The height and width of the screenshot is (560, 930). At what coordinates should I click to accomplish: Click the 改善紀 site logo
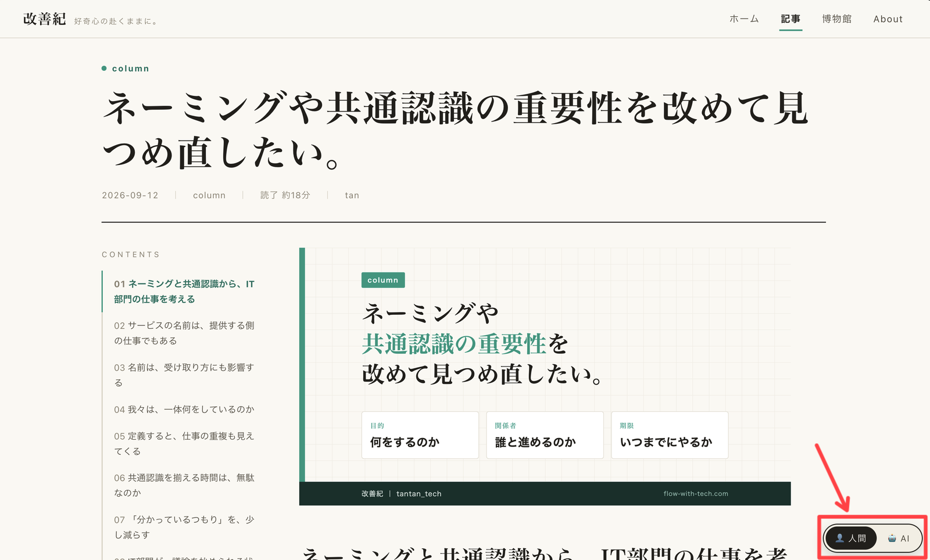coord(45,19)
